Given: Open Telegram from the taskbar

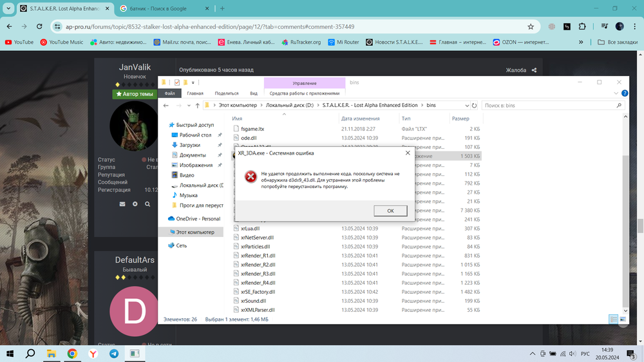Looking at the screenshot, I should (x=114, y=354).
